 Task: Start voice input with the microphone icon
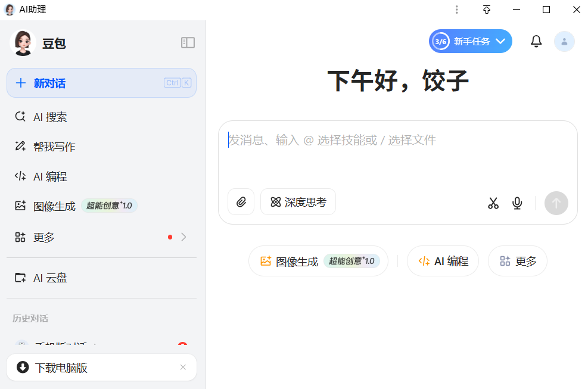517,203
